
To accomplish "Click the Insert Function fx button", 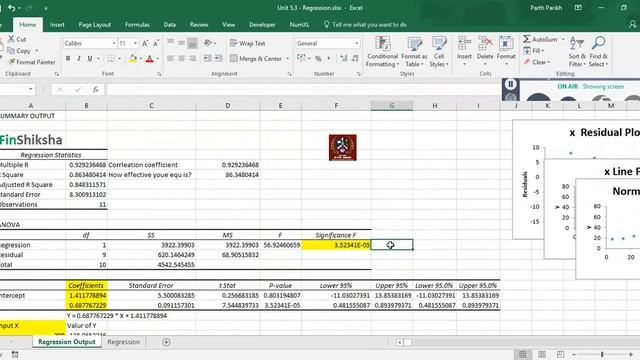I will click(96, 89).
